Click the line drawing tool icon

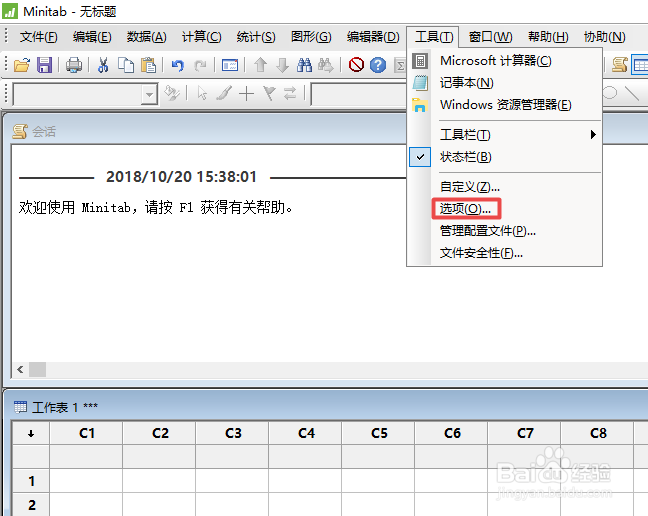(632, 93)
